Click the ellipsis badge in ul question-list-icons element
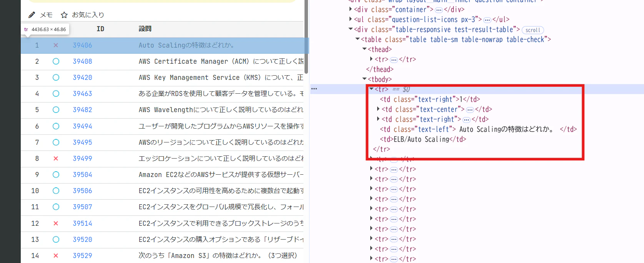The image size is (644, 263). [x=487, y=20]
